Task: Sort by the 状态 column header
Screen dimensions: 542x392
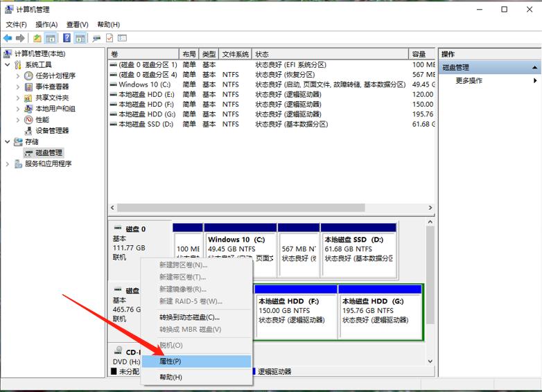Action: 330,54
